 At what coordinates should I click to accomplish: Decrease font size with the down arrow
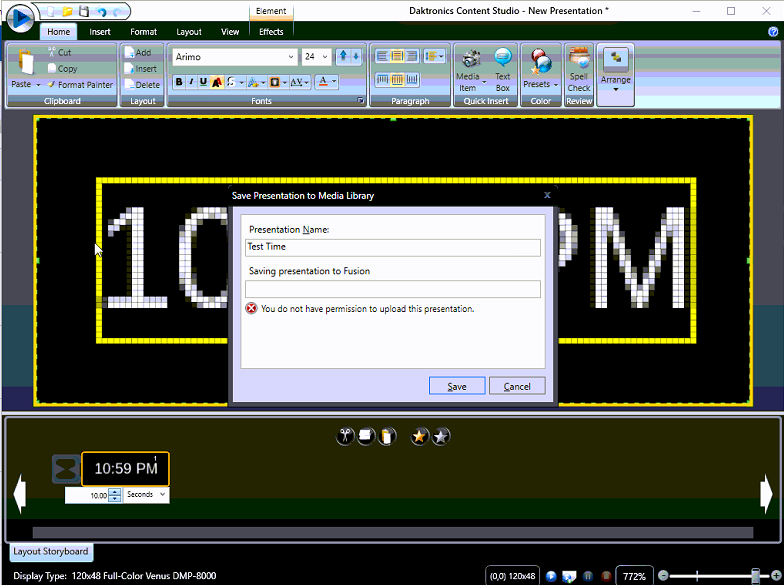point(356,56)
